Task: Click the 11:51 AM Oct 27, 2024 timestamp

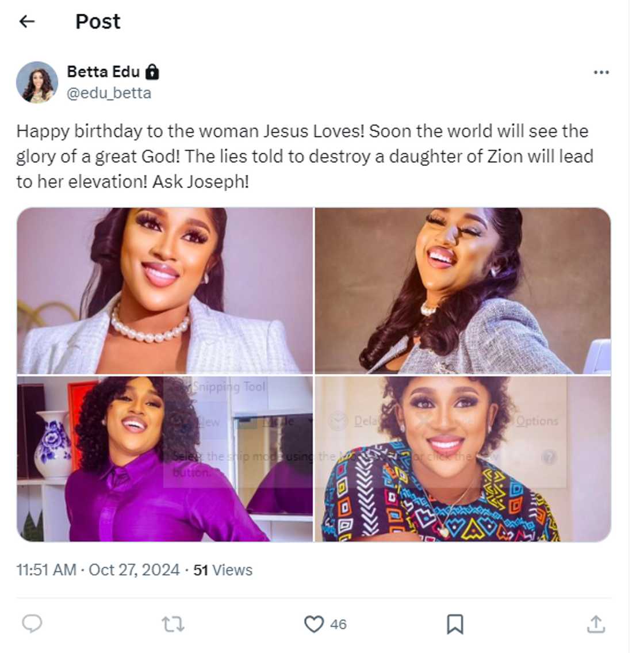Action: [98, 570]
